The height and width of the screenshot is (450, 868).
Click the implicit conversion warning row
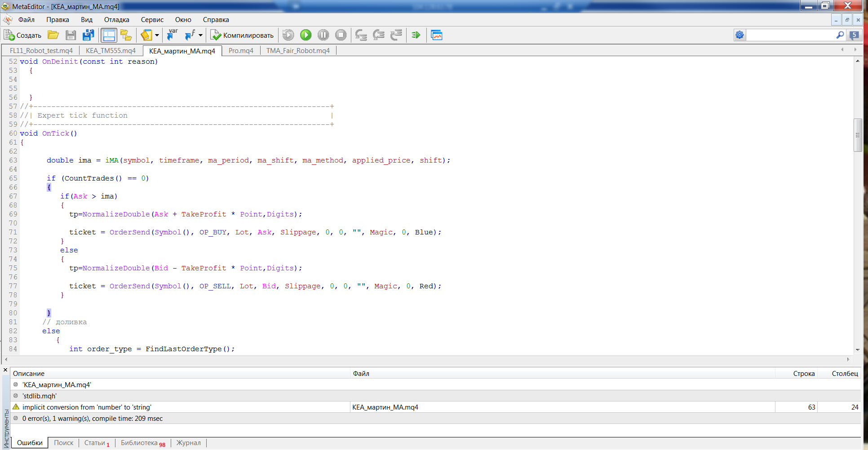click(x=436, y=407)
